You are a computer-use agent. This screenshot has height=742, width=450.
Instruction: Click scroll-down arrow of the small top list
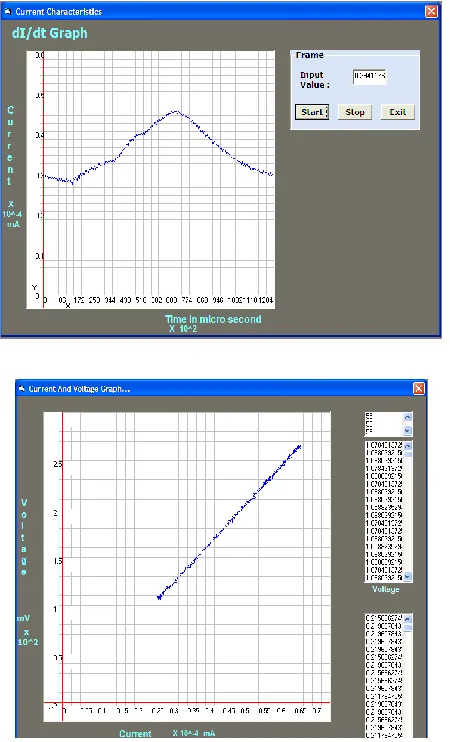click(407, 431)
